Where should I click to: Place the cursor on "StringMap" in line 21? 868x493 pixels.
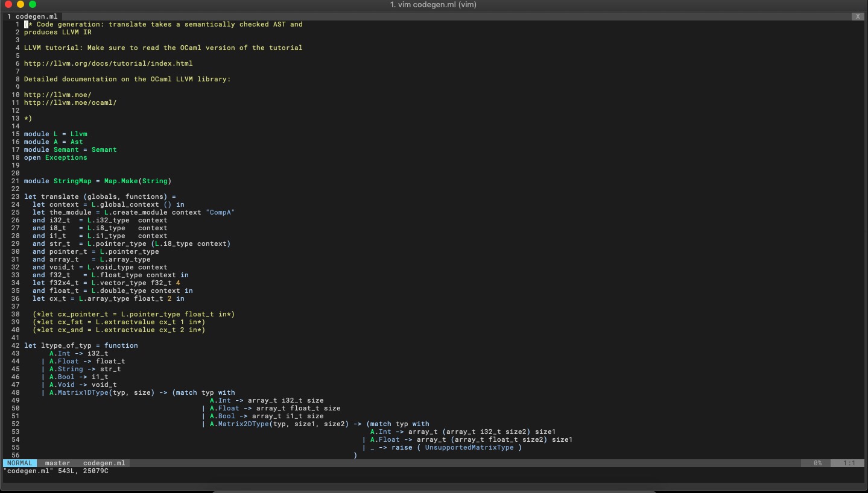click(x=72, y=181)
